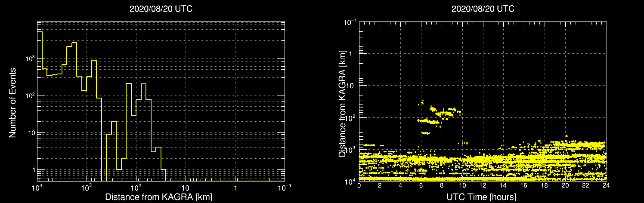Screen dimensions: 644x203
Task: Select the 14 tick on UTC Time axis
Action: [503, 186]
